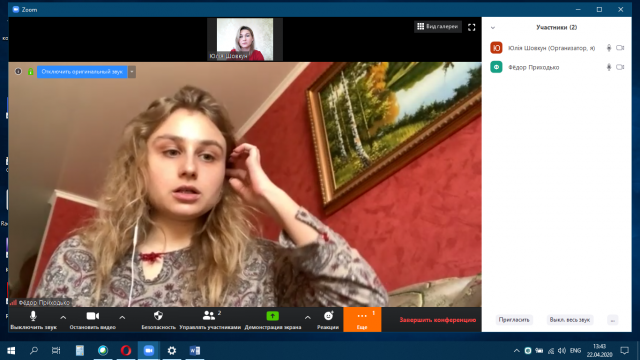Click main speaker video area
Viewport: 640px width, 360px height.
(x=245, y=184)
